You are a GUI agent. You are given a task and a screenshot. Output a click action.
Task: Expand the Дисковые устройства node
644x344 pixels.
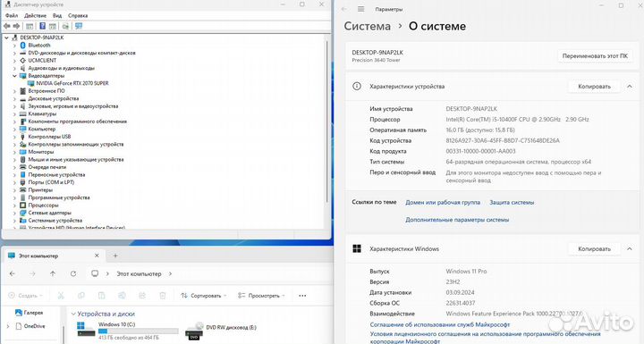[15, 99]
